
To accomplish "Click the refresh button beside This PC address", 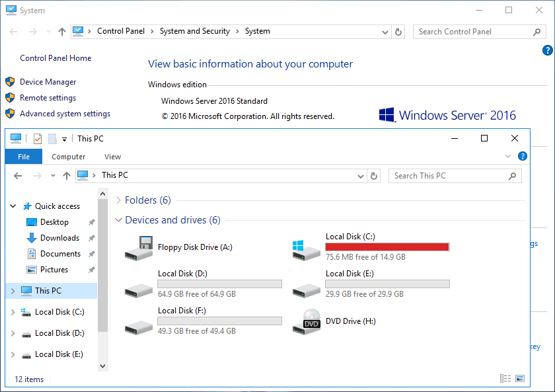I will (374, 176).
